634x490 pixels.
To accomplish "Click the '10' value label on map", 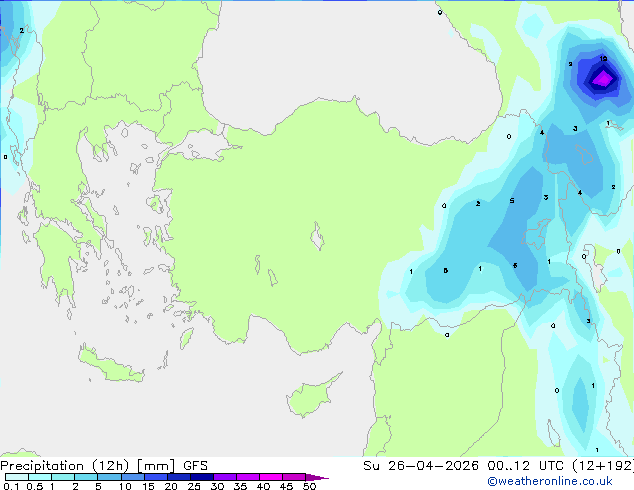I will (603, 59).
